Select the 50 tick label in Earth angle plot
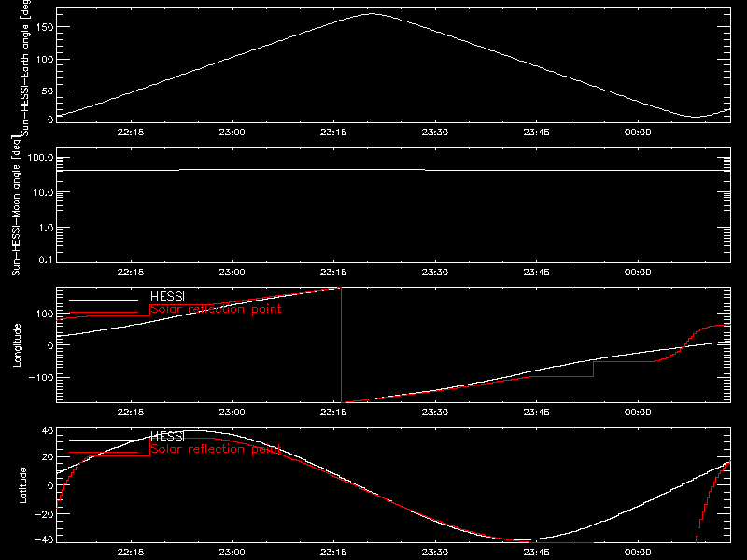 (x=48, y=91)
